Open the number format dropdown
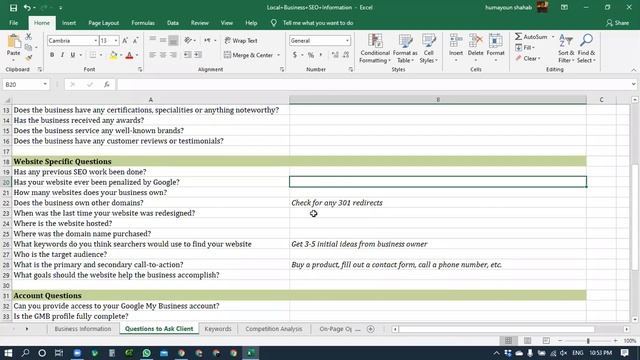The image size is (640, 360). point(347,41)
